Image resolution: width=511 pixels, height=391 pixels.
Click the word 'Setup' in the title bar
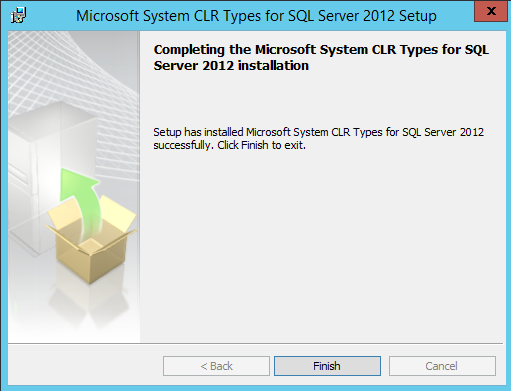pyautogui.click(x=418, y=16)
